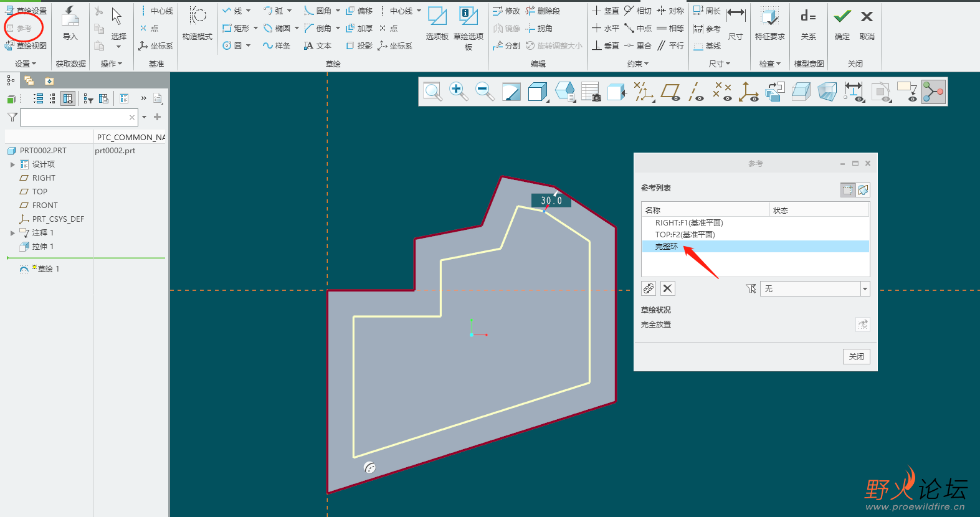Cancel sketch with 取消 X button
Screen dimensions: 980x517
867,24
